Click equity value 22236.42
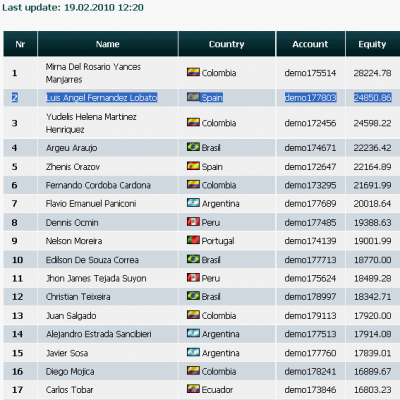The image size is (400, 400). pos(373,148)
